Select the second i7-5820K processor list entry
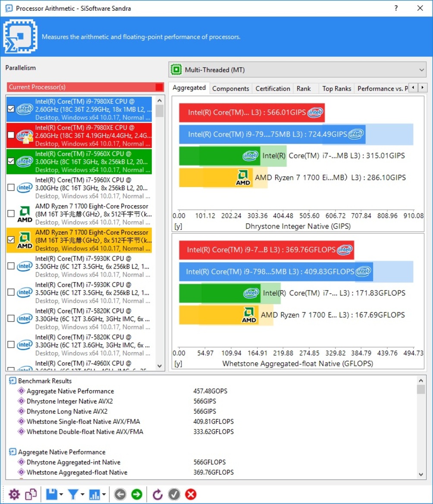This screenshot has width=433, height=504. coord(79,345)
